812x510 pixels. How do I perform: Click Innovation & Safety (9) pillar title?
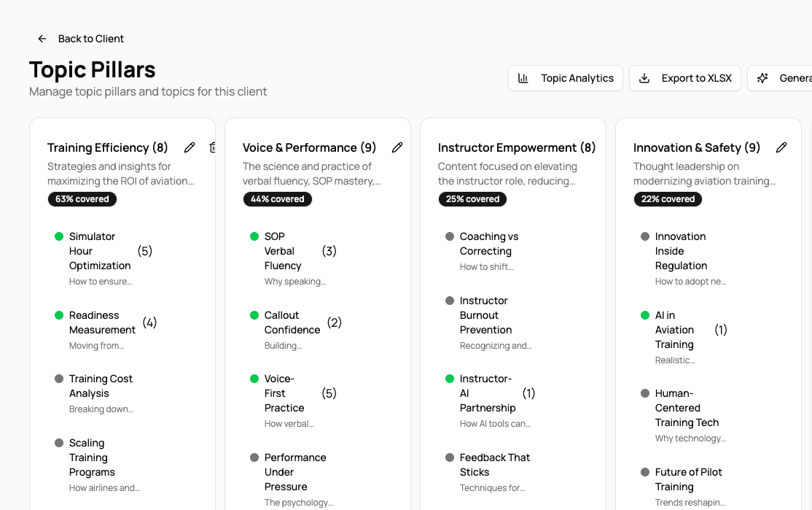[x=697, y=147]
